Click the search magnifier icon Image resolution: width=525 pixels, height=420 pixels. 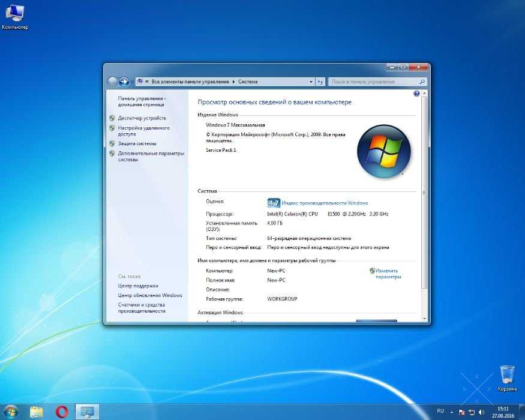coord(422,82)
